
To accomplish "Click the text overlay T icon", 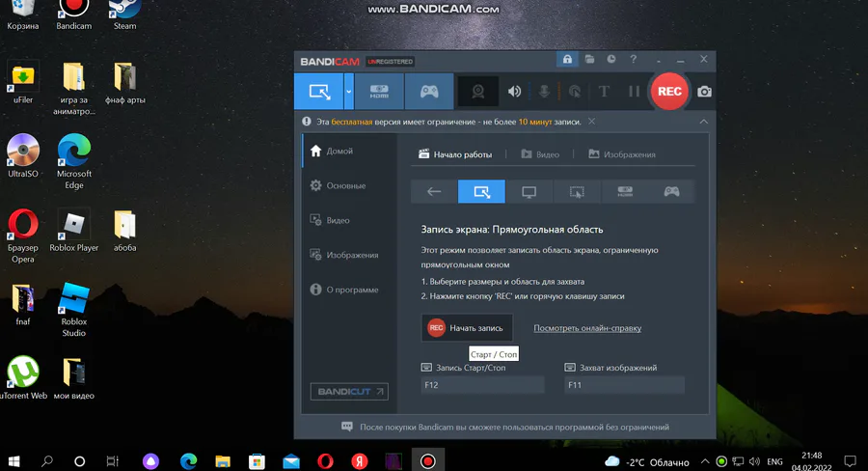I will click(604, 92).
